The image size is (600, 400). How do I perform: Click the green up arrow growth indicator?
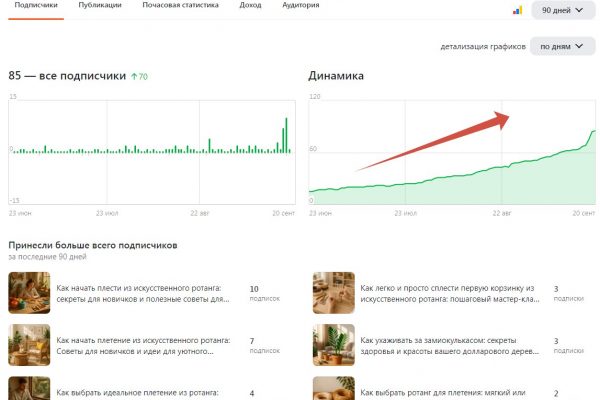(135, 76)
